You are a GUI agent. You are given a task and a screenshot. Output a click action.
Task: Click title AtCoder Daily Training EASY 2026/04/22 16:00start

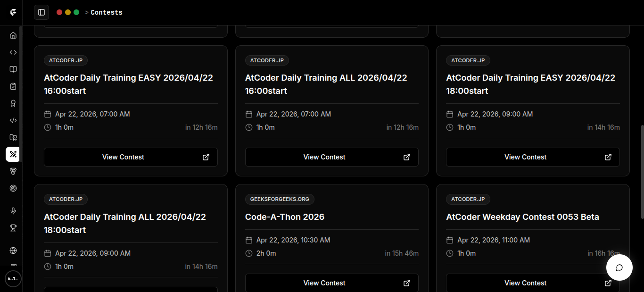(128, 84)
